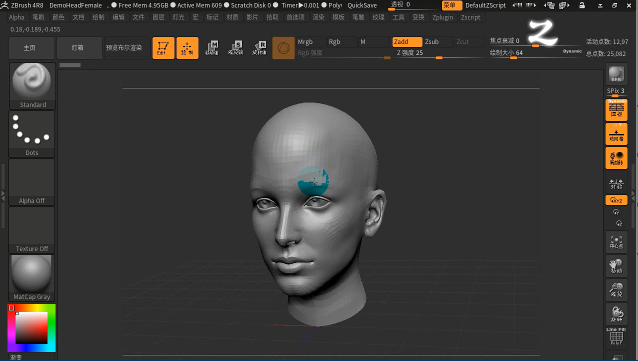Click the DefaultZScript button
The height and width of the screenshot is (361, 638).
(x=485, y=5)
